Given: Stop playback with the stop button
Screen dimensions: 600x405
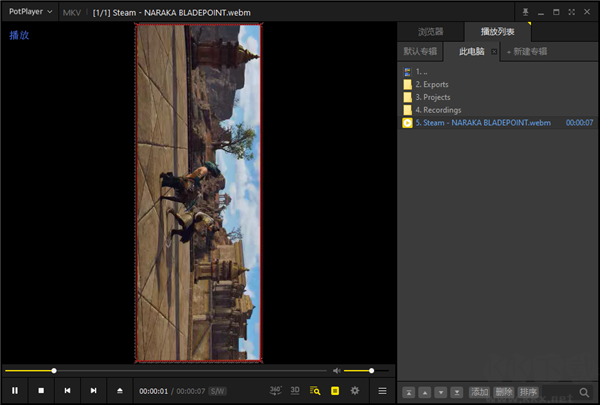Looking at the screenshot, I should point(41,390).
